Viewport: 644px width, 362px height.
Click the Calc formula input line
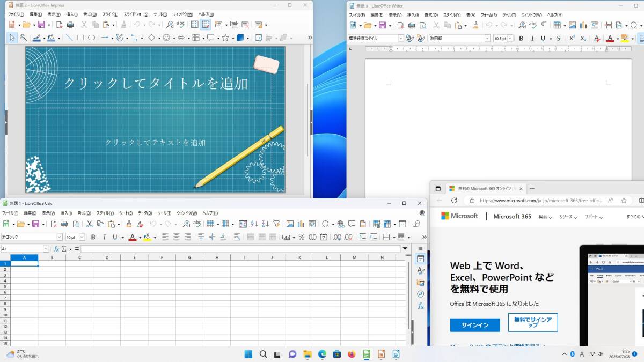click(x=240, y=249)
